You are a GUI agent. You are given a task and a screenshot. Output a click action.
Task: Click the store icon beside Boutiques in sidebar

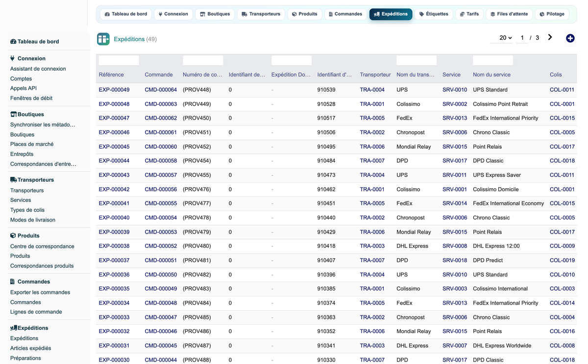coord(13,114)
